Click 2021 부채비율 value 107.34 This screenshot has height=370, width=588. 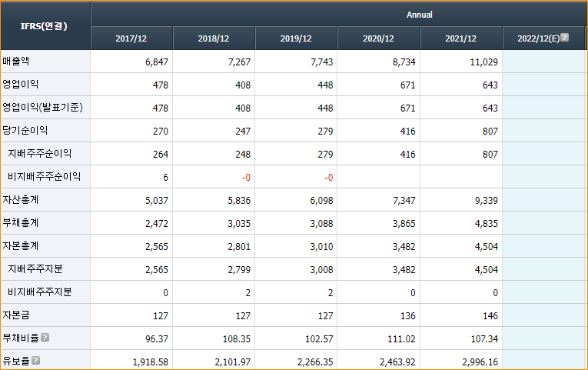484,339
